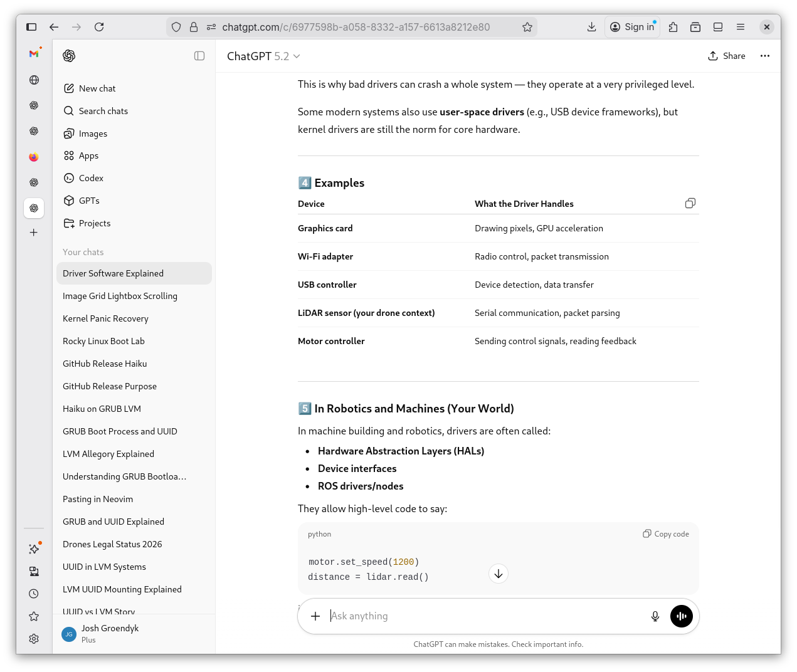797x672 pixels.
Task: Toggle the browser's vertical tabs sidebar
Action: pos(31,27)
